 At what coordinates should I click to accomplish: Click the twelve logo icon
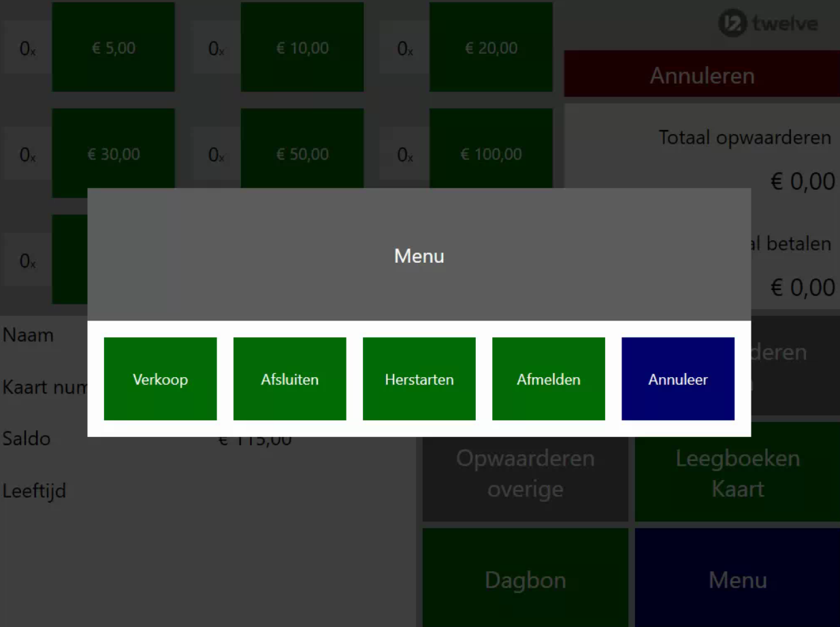click(732, 25)
